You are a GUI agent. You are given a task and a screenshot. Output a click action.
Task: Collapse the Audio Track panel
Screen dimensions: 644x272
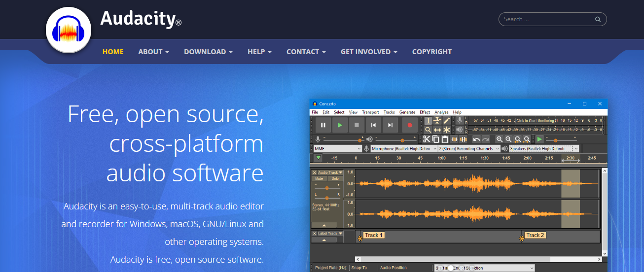pyautogui.click(x=324, y=225)
